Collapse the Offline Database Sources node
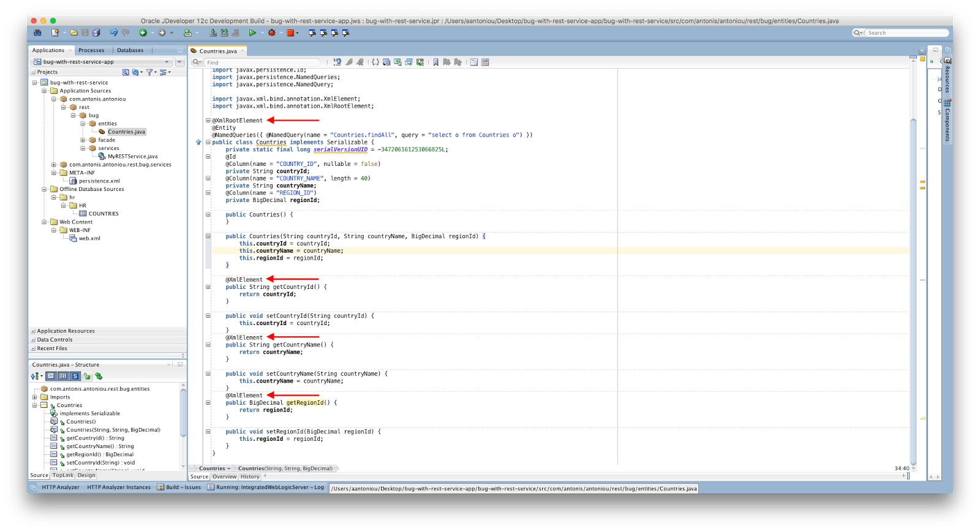Image resolution: width=980 pixels, height=532 pixels. [x=44, y=189]
